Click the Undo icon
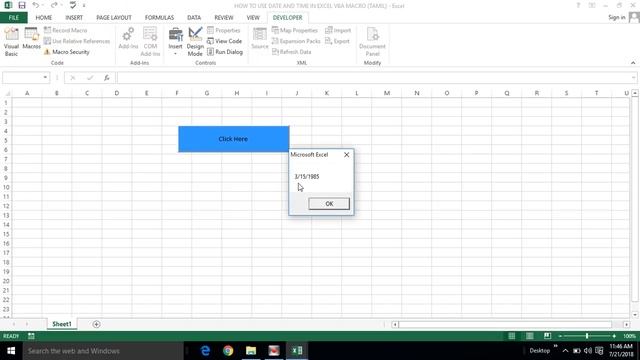This screenshot has width=640, height=360. click(36, 5)
